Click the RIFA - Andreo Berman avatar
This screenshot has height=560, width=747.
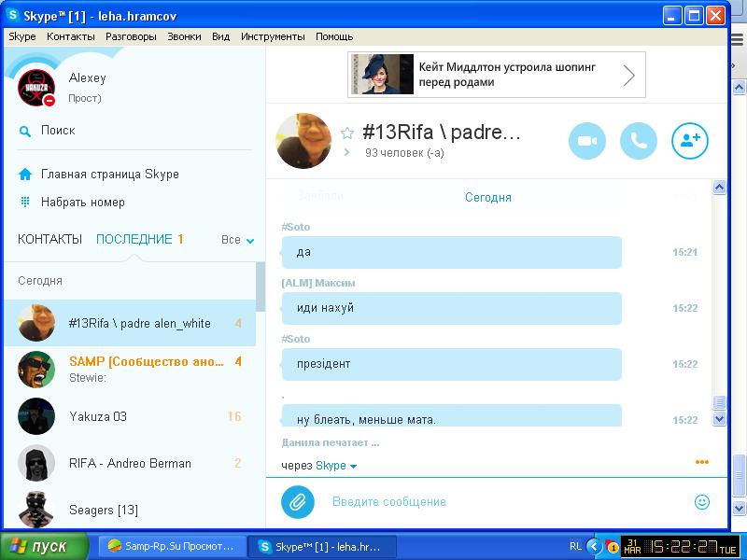click(x=36, y=463)
